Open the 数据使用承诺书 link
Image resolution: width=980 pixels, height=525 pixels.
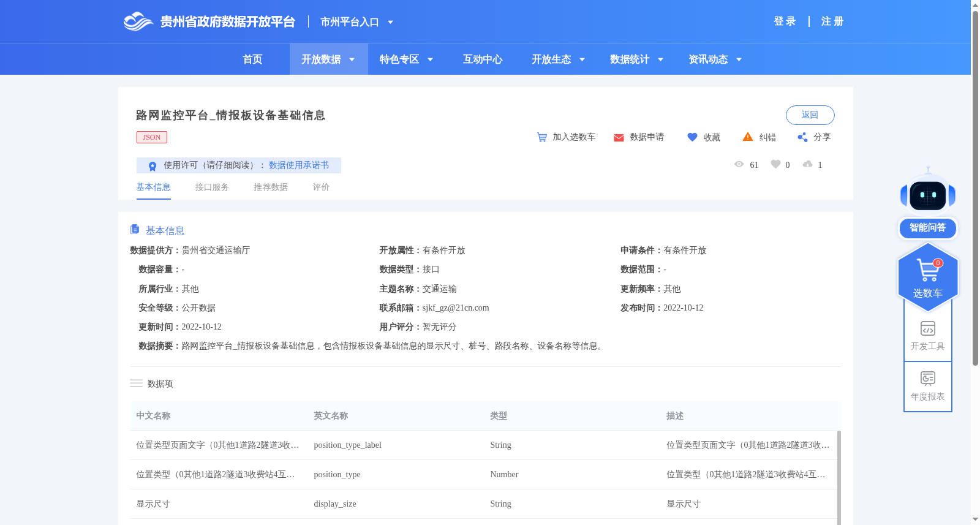[x=299, y=165]
